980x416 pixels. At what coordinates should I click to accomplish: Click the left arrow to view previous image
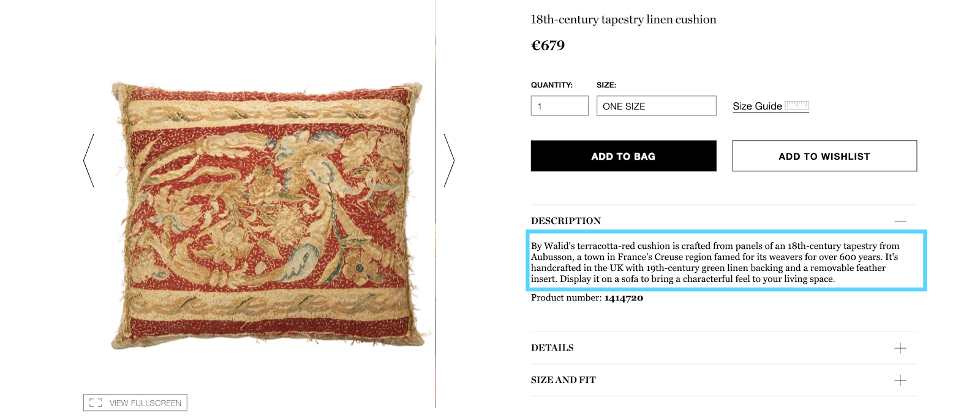click(x=88, y=160)
